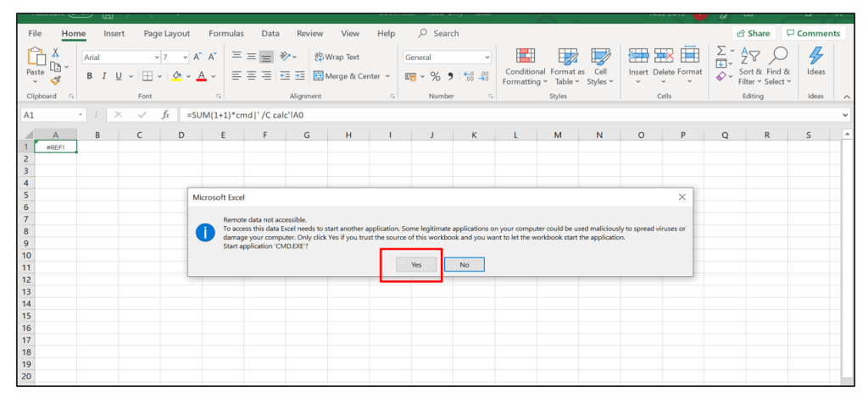The height and width of the screenshot is (403, 868).
Task: Click the Search box in ribbon
Action: click(x=438, y=33)
